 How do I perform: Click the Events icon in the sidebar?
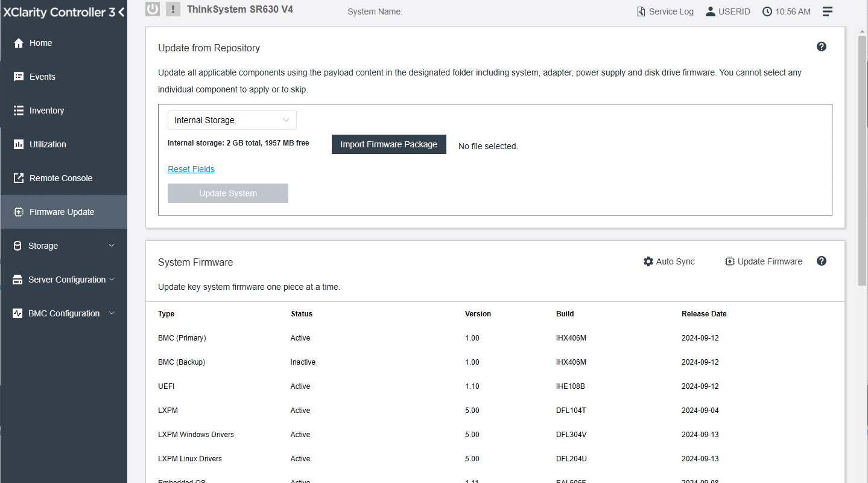click(x=19, y=77)
